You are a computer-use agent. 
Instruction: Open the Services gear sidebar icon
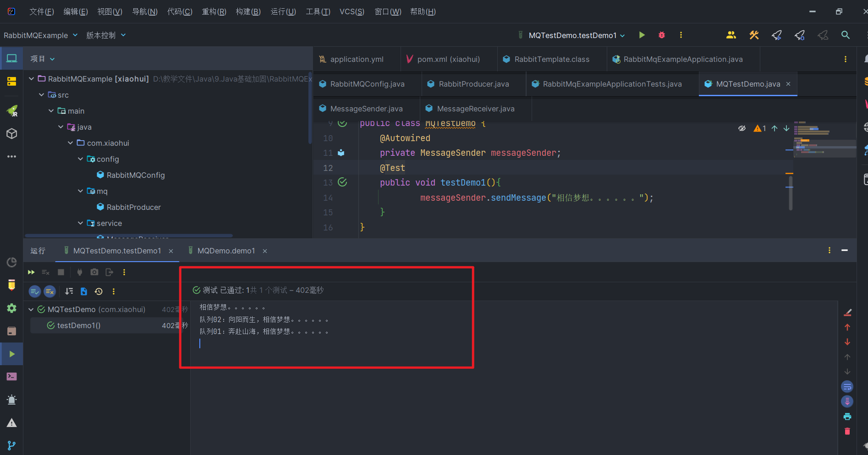[x=11, y=308]
